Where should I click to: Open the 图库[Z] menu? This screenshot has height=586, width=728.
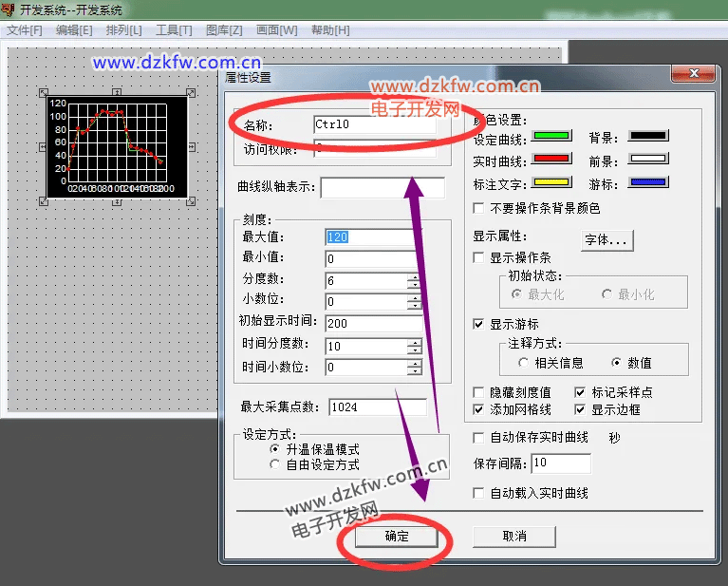pos(224,30)
